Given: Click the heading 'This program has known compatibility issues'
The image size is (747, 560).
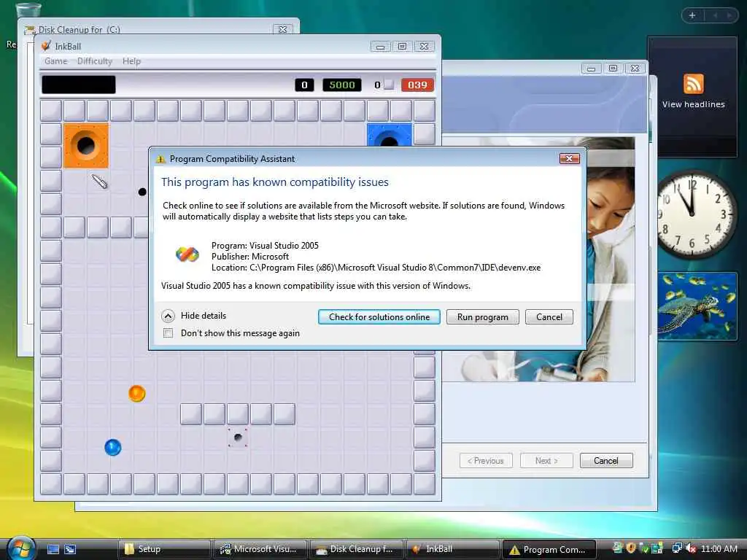Looking at the screenshot, I should coord(275,182).
